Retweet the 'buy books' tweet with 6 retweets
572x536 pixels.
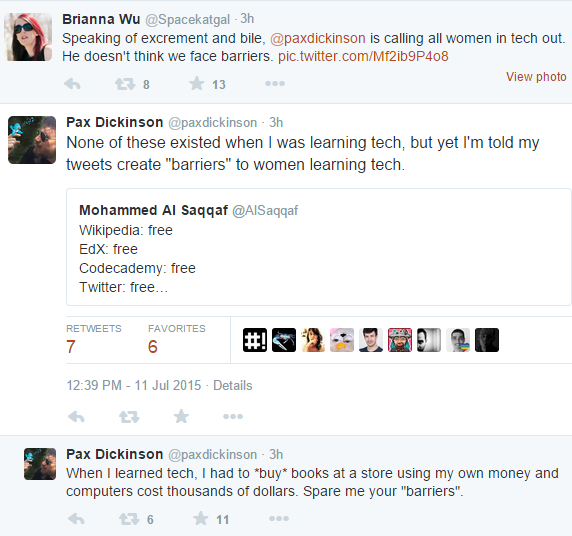129,519
